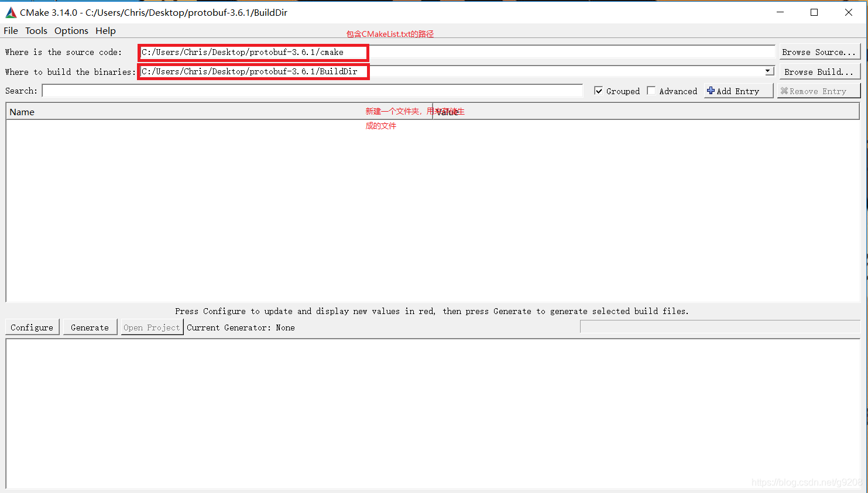Open the Options menu
Viewport: 868px width, 493px height.
(x=71, y=31)
